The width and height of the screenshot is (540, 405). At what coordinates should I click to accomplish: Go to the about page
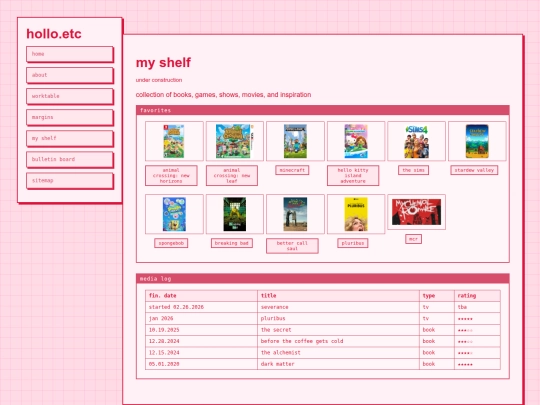click(x=70, y=75)
